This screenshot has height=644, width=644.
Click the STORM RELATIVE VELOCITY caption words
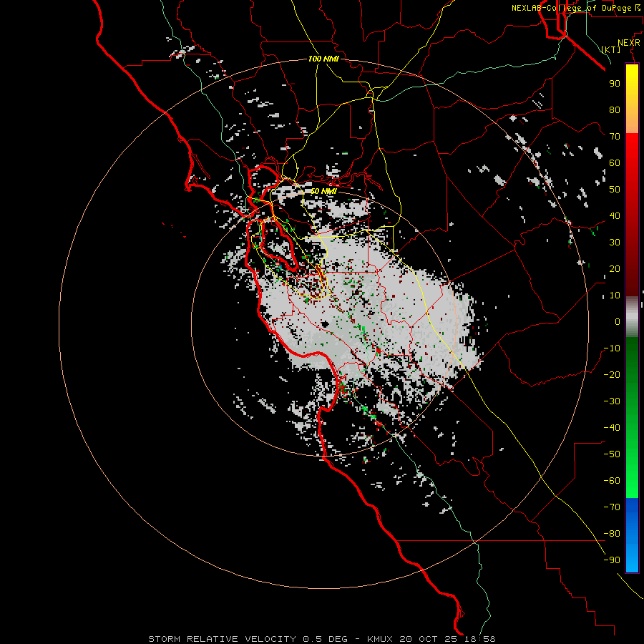222,639
